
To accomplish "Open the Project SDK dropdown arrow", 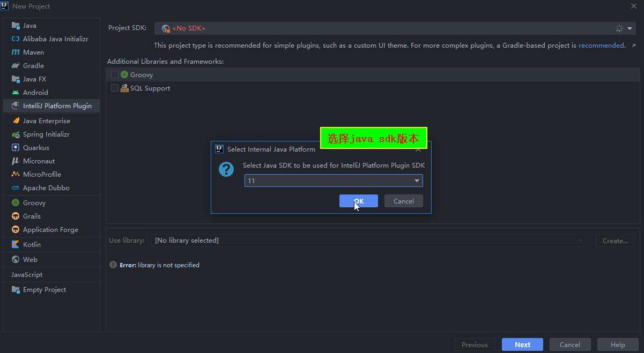I will [x=630, y=28].
